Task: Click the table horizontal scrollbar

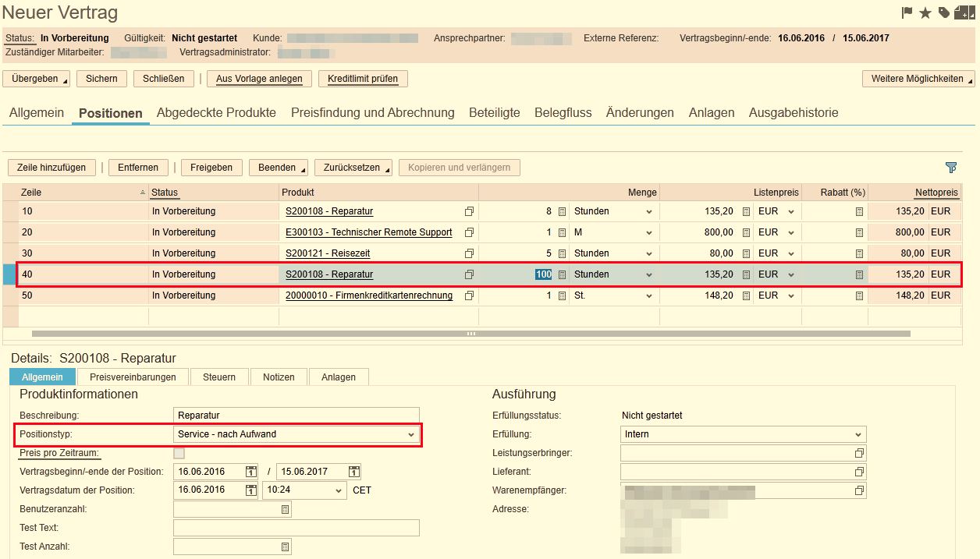Action: pos(471,334)
